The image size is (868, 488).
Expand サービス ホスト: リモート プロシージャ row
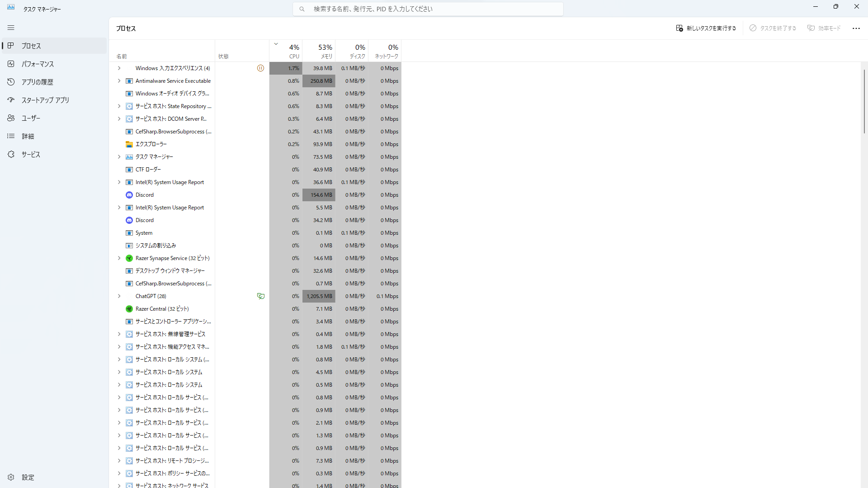point(119,461)
